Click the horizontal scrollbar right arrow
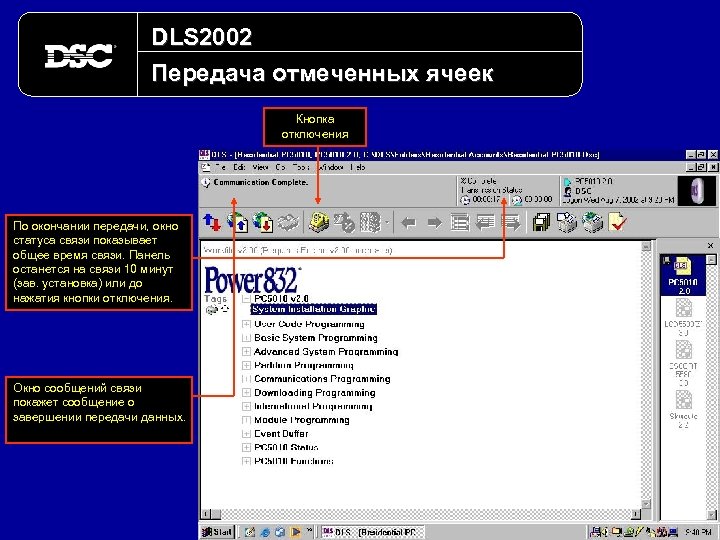 click(x=636, y=514)
